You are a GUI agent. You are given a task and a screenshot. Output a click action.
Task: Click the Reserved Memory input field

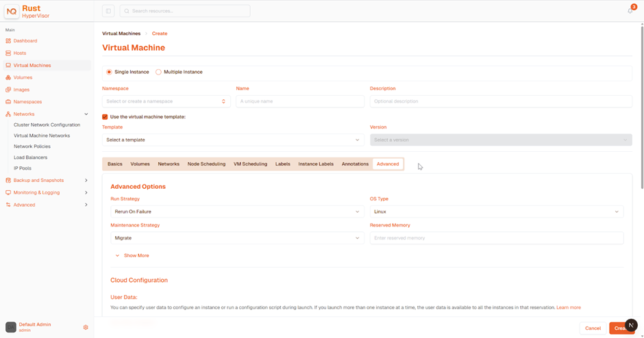(497, 238)
